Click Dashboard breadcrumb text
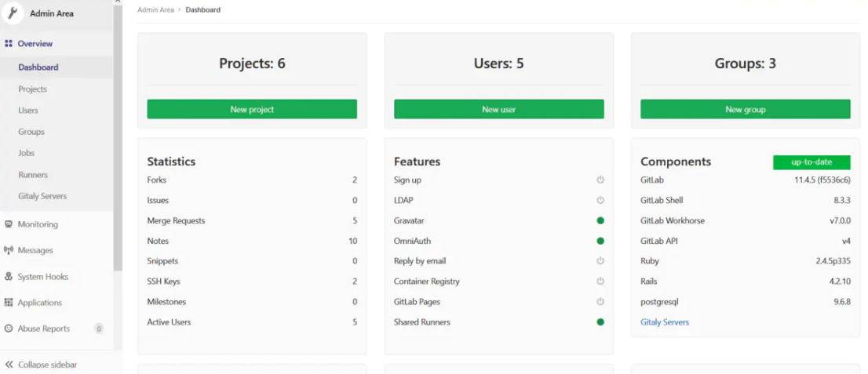Screen dimensions: 868x374 [203, 10]
